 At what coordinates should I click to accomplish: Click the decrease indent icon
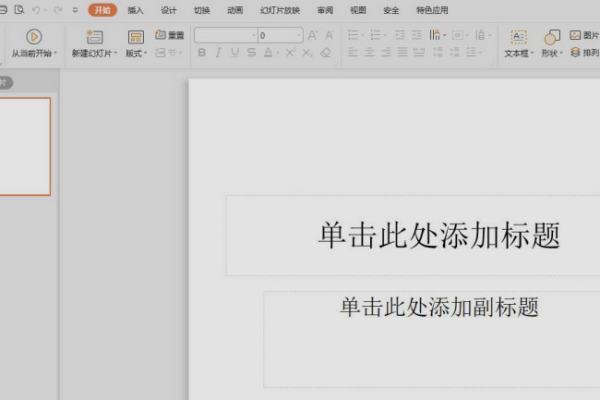[x=400, y=36]
